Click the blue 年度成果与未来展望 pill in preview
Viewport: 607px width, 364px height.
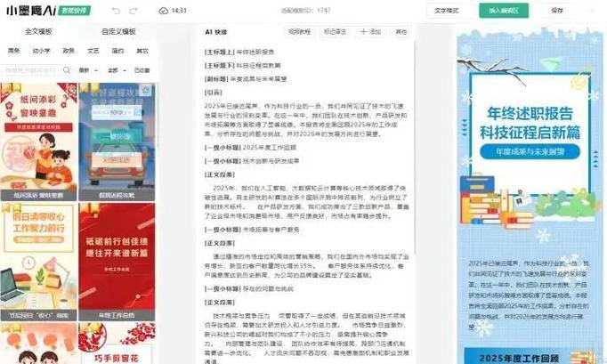pyautogui.click(x=530, y=152)
